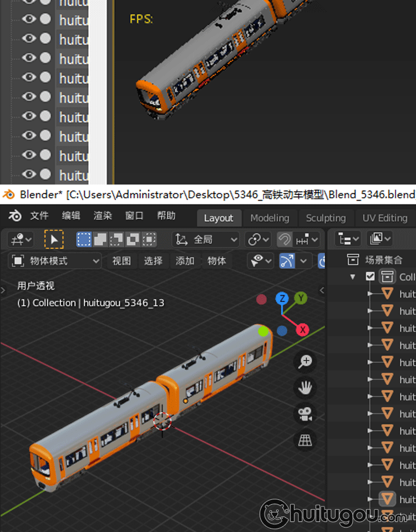416x532 pixels.
Task: Select the tweak select tool arrow icon
Action: click(x=54, y=239)
